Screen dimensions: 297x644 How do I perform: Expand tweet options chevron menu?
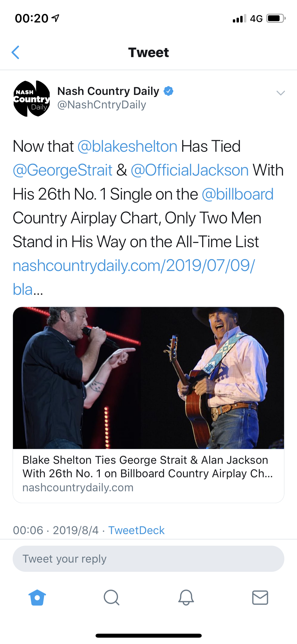(280, 93)
